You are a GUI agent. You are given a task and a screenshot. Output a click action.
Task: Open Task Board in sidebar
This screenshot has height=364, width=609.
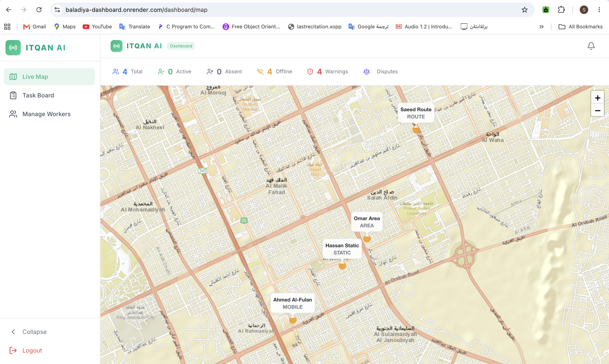click(x=49, y=95)
